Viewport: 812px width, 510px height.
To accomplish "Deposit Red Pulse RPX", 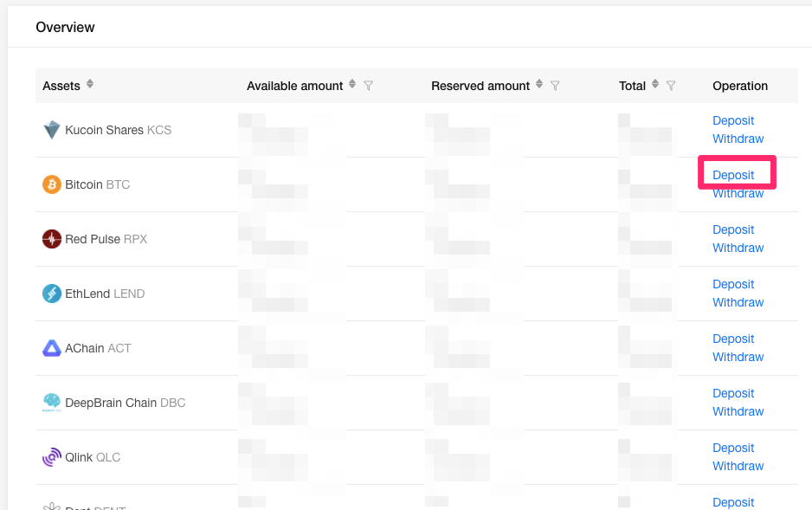I will 733,229.
